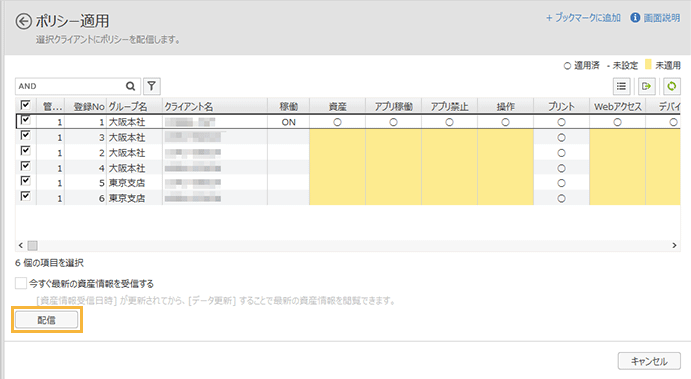This screenshot has height=379, width=691.
Task: Click the キャンセル button
Action: (x=649, y=361)
